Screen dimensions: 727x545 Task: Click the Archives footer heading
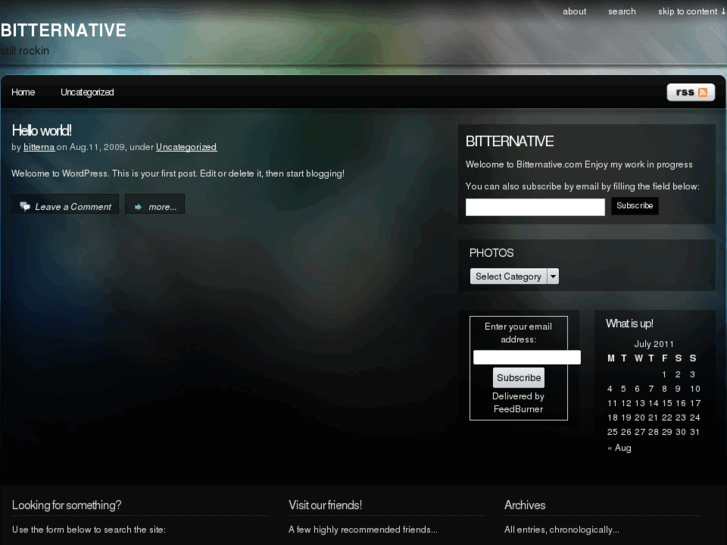pos(524,505)
